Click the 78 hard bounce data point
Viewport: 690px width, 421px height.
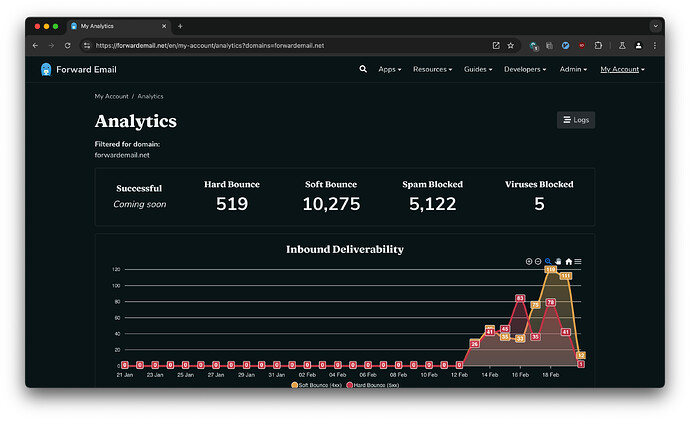coord(550,302)
